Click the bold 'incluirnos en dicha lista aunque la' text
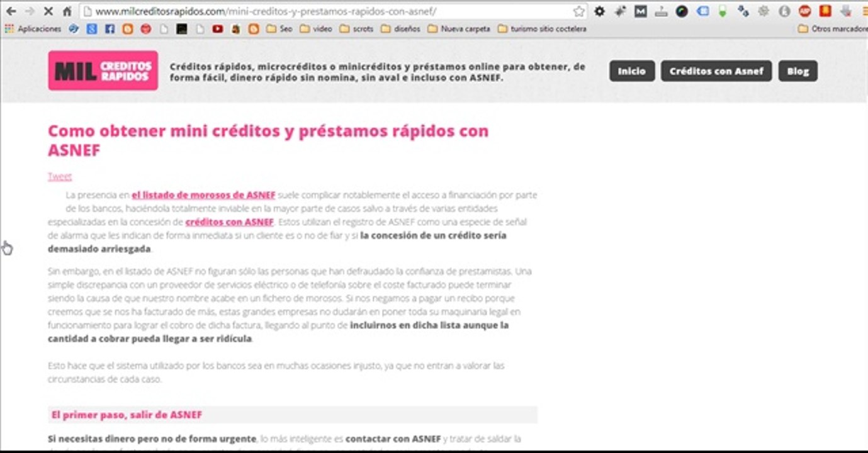This screenshot has height=453, width=868. coord(429,325)
